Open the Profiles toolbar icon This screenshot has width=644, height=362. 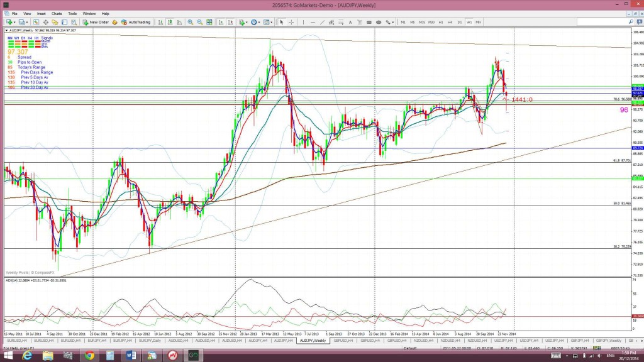click(21, 22)
